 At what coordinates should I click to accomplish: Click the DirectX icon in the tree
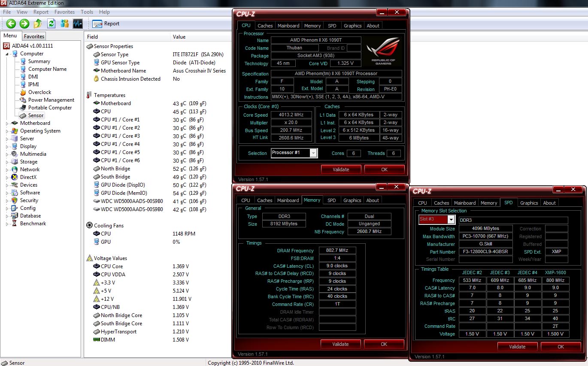tap(15, 177)
